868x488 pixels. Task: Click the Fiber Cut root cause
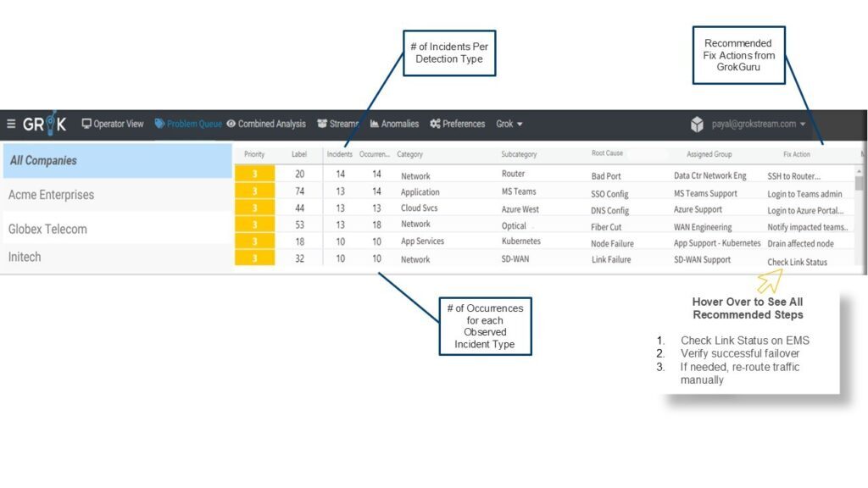point(606,227)
